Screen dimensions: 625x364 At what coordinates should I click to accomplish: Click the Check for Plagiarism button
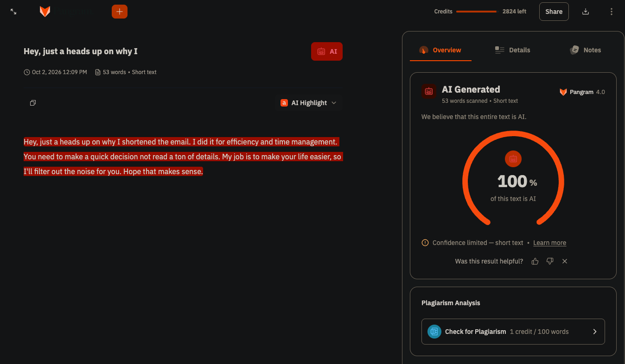click(513, 332)
